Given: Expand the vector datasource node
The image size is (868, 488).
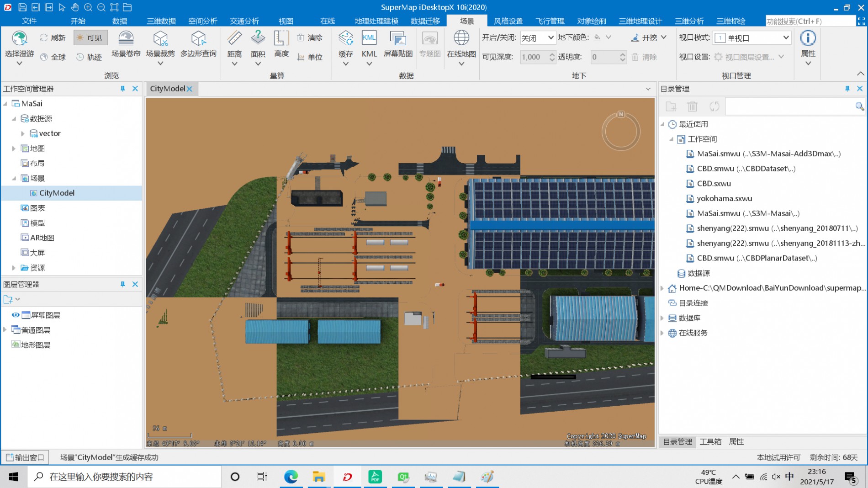Looking at the screenshot, I should click(x=23, y=133).
